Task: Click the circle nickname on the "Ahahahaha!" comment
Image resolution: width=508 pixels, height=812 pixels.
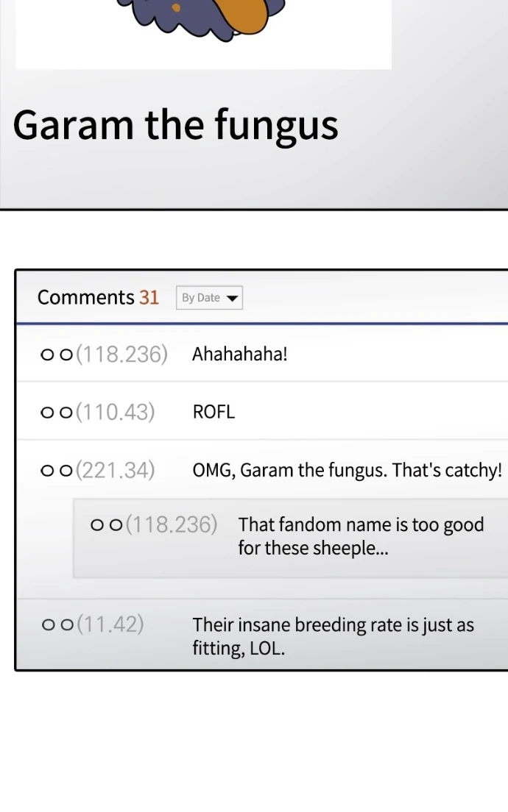Action: (x=57, y=355)
